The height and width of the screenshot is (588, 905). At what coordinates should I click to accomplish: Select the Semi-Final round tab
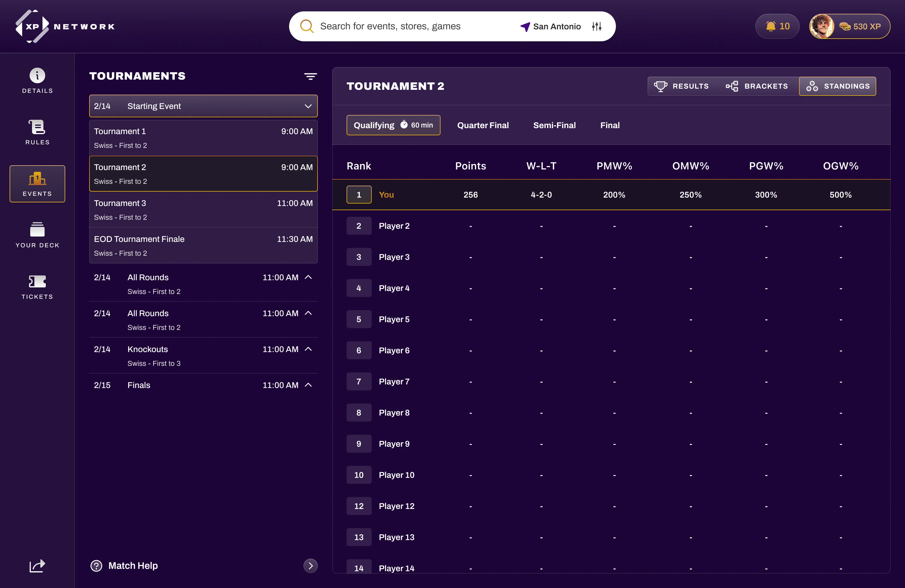(x=554, y=125)
